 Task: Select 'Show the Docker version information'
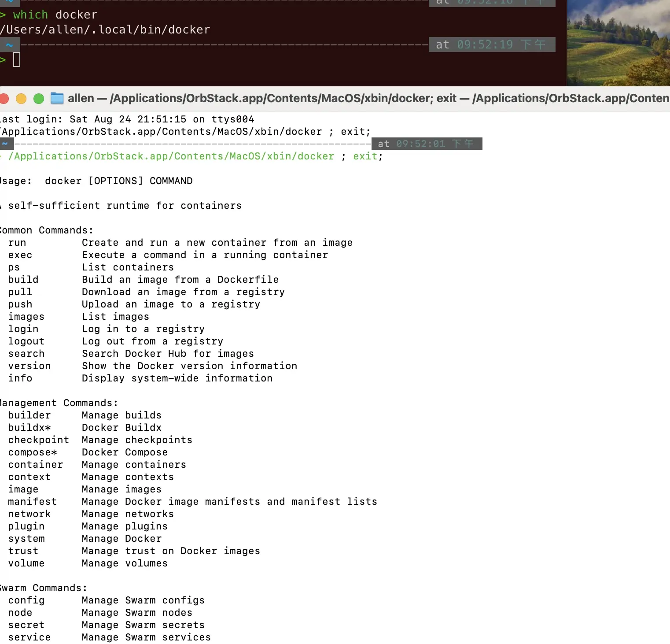coord(190,366)
